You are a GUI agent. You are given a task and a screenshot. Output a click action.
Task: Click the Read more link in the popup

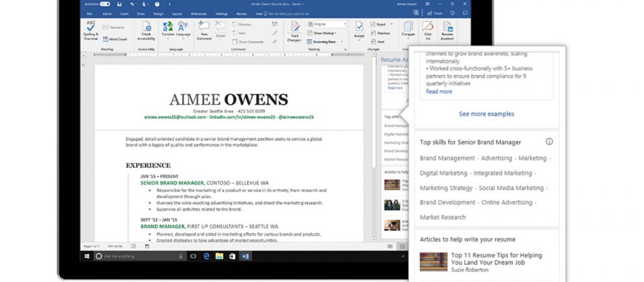(x=439, y=91)
